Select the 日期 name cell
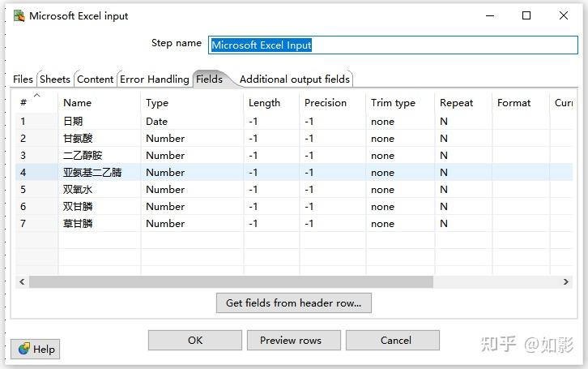The width and height of the screenshot is (588, 369). click(100, 122)
